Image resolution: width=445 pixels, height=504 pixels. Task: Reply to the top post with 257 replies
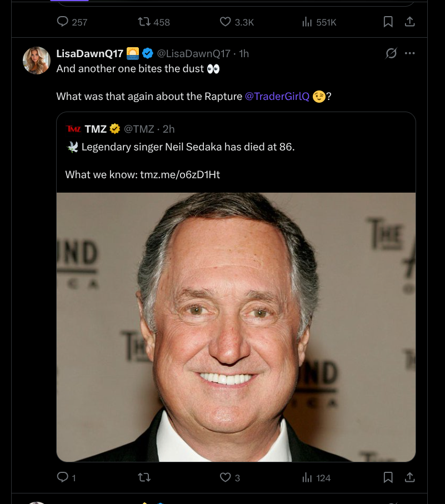coord(63,22)
